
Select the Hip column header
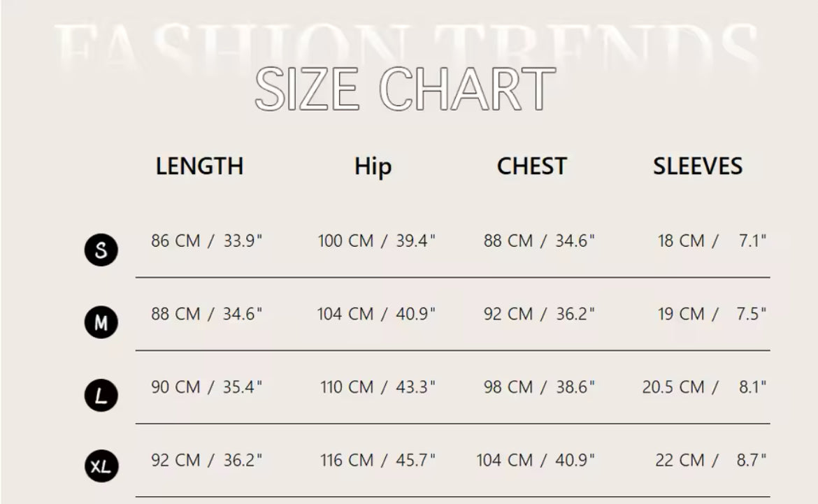[x=373, y=167]
